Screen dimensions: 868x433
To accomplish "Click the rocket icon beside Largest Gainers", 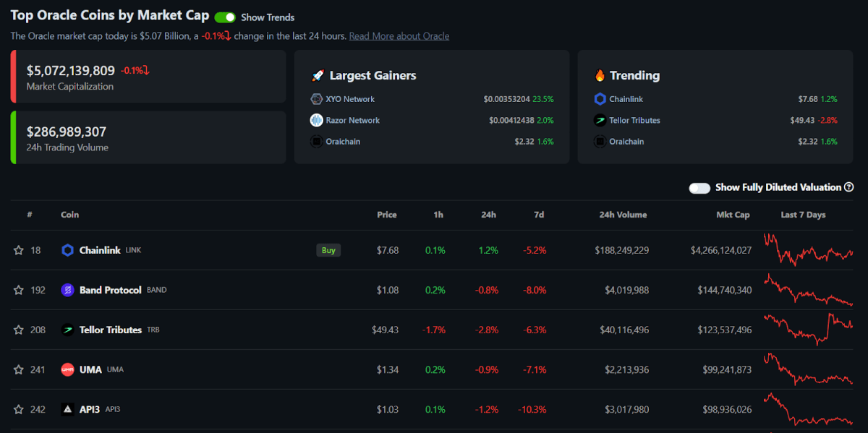I will click(x=317, y=75).
